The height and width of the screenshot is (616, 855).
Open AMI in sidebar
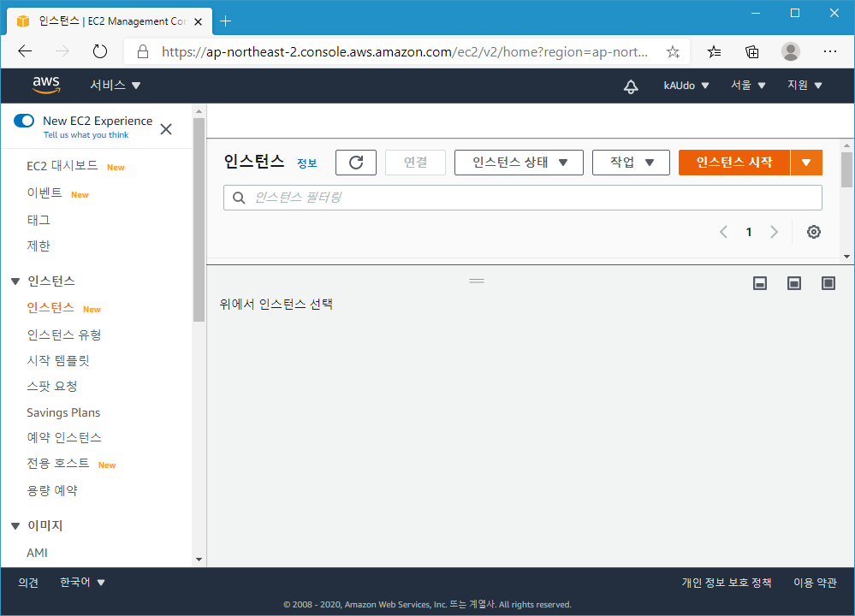click(37, 553)
